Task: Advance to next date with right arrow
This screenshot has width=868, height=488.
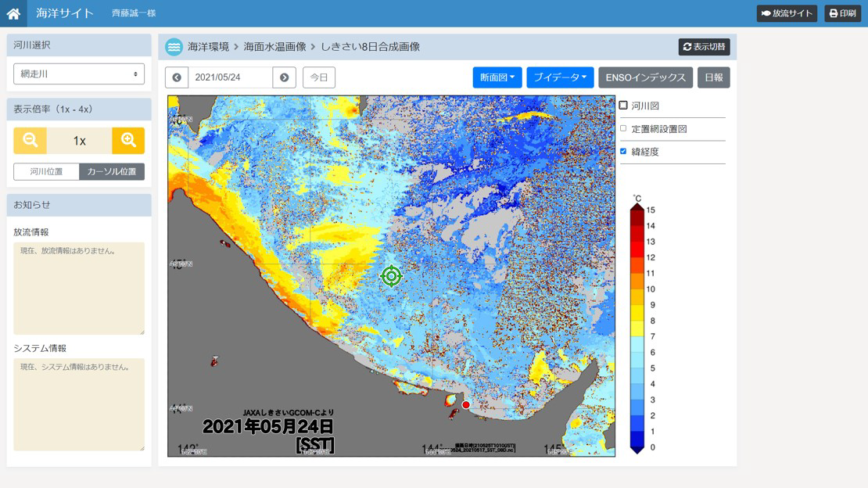Action: [x=284, y=77]
